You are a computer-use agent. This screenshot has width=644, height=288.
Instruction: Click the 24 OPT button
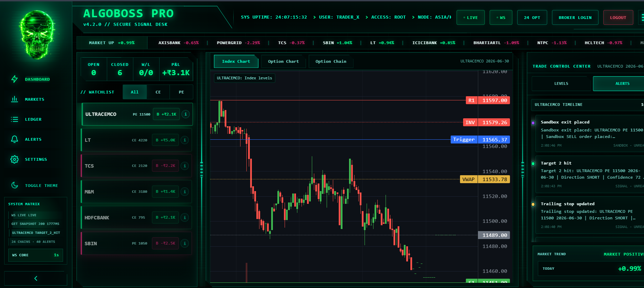pos(532,18)
